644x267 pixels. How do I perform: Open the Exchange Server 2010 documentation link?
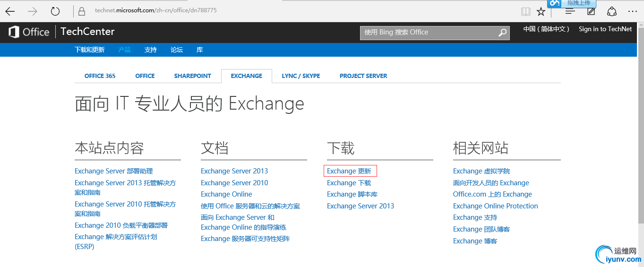pyautogui.click(x=234, y=183)
